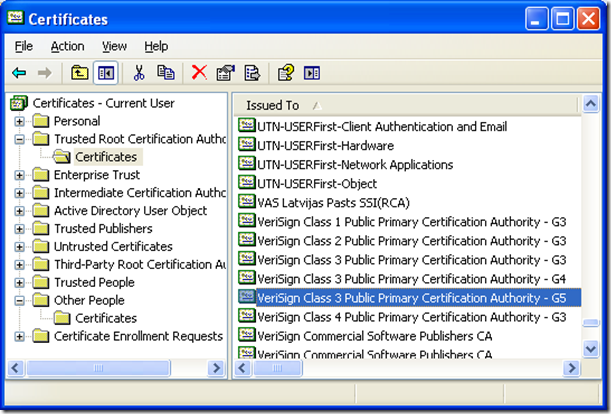Click the Forward arrow toolbar button
The width and height of the screenshot is (611, 414).
(x=45, y=73)
